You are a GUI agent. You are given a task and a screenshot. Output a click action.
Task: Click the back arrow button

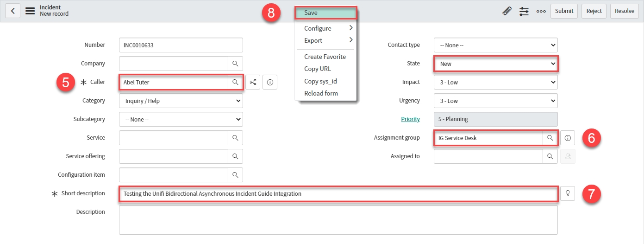click(13, 11)
